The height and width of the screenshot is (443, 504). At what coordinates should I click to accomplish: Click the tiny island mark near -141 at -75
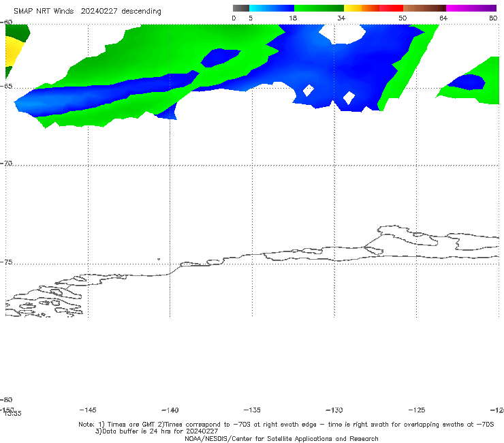[159, 259]
